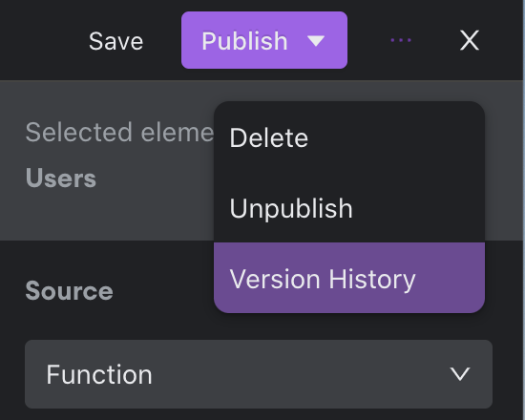525x420 pixels.
Task: Click the Selected element label text
Action: (x=119, y=132)
